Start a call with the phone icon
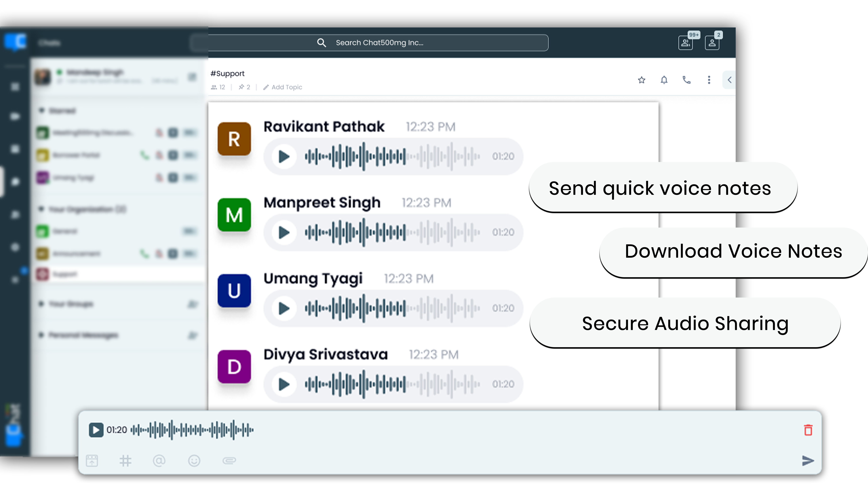 [x=686, y=80]
